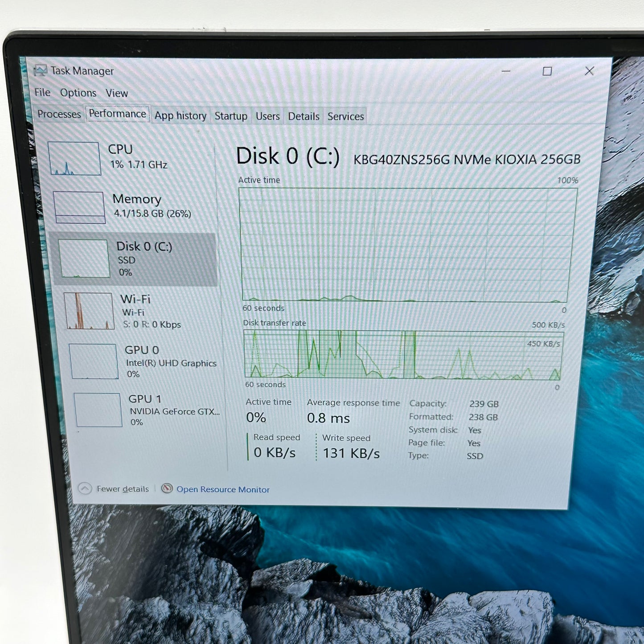Click the Formatted 238 GB value
The height and width of the screenshot is (644, 644).
tap(483, 417)
